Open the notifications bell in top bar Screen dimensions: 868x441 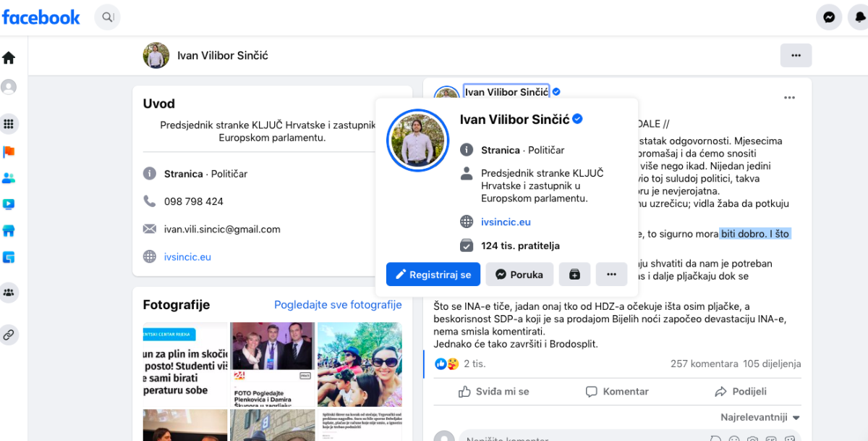(859, 17)
